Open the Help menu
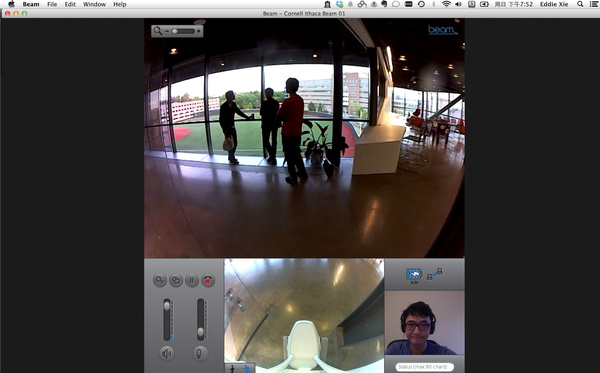 [x=120, y=4]
